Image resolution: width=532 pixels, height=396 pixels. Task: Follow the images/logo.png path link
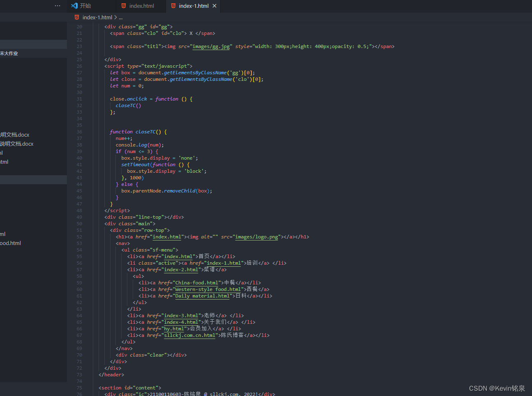(258, 237)
